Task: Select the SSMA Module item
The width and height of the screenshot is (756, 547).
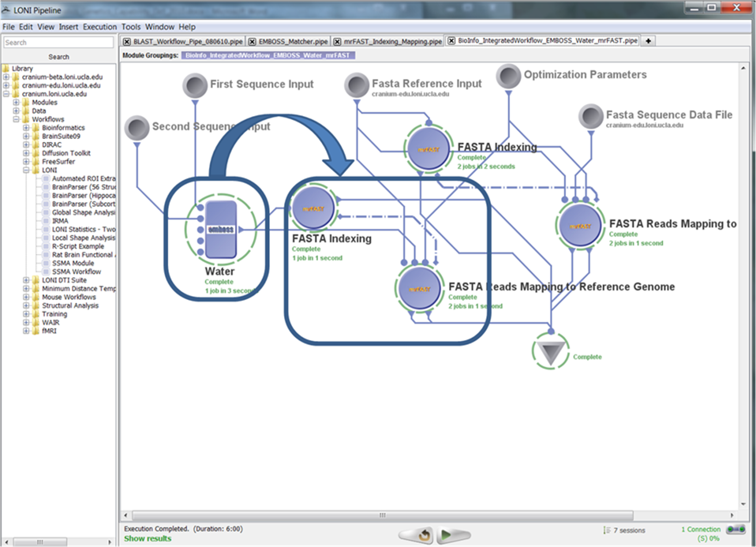Action: coord(69,263)
